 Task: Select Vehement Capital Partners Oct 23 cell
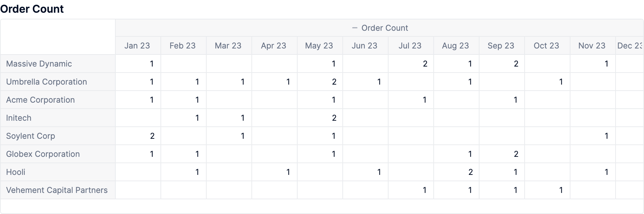pyautogui.click(x=547, y=190)
